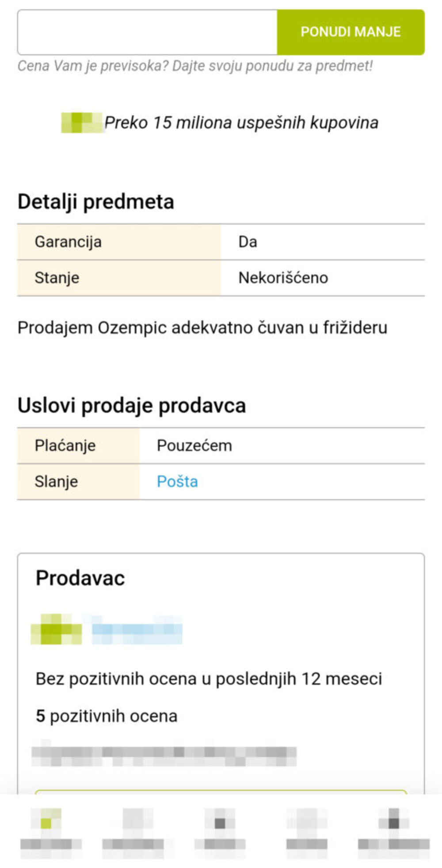Tap the middle bottom navigation icon

click(220, 825)
